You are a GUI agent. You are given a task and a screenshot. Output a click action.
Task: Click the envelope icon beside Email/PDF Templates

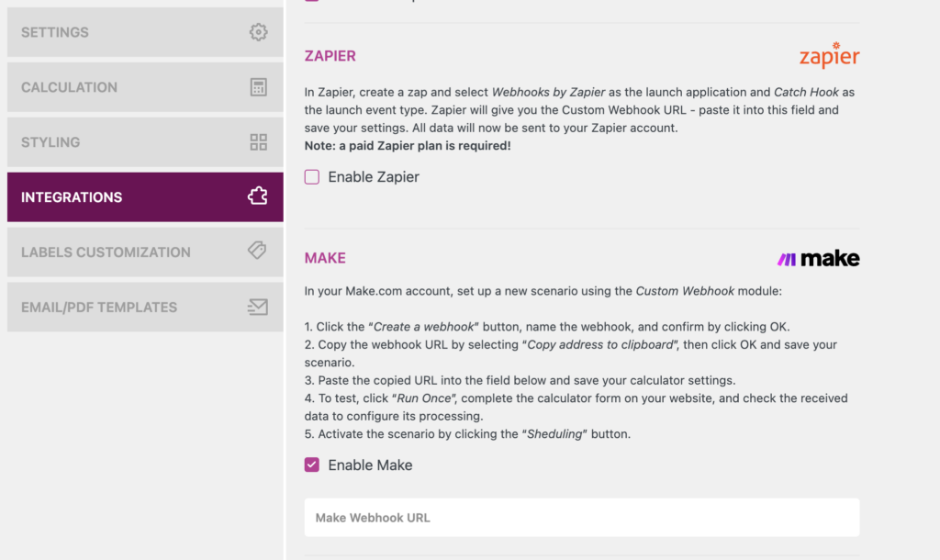click(258, 308)
